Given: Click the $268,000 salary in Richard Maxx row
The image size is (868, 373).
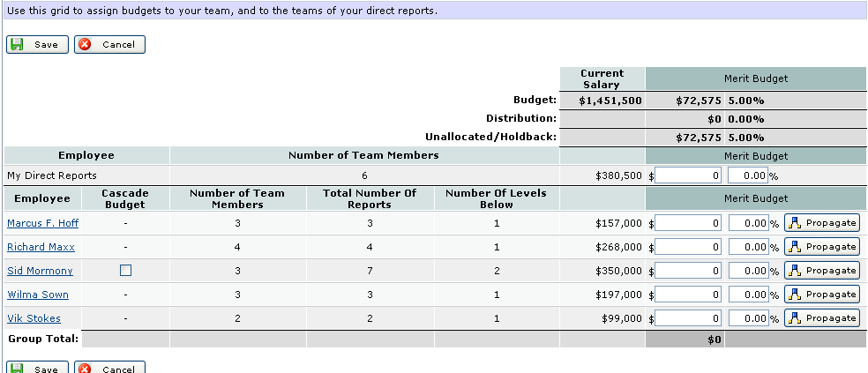Looking at the screenshot, I should [x=619, y=247].
